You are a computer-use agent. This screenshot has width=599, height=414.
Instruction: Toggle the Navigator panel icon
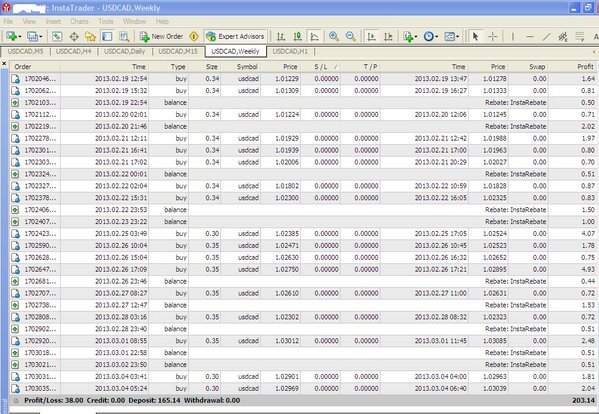pyautogui.click(x=91, y=36)
